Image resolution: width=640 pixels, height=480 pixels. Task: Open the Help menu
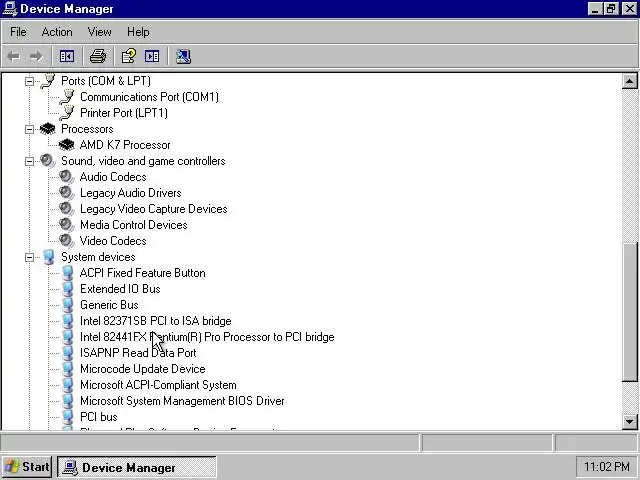coord(138,32)
